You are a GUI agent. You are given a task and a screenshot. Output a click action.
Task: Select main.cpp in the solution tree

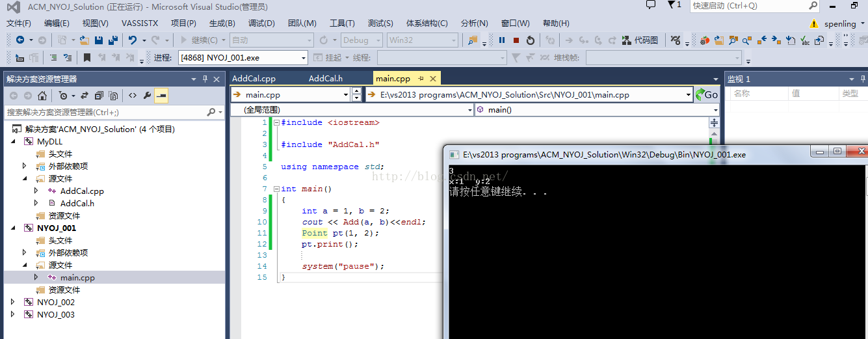pyautogui.click(x=77, y=277)
